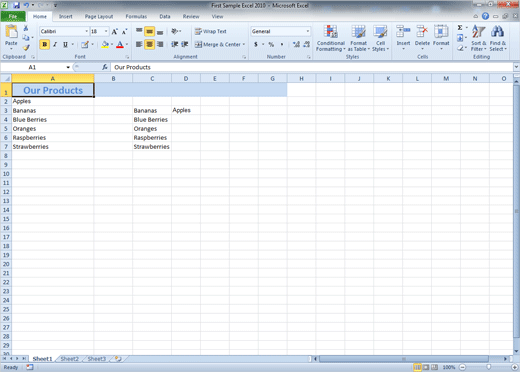520x372 pixels.
Task: Switch to Insert ribbon tab
Action: tap(66, 16)
